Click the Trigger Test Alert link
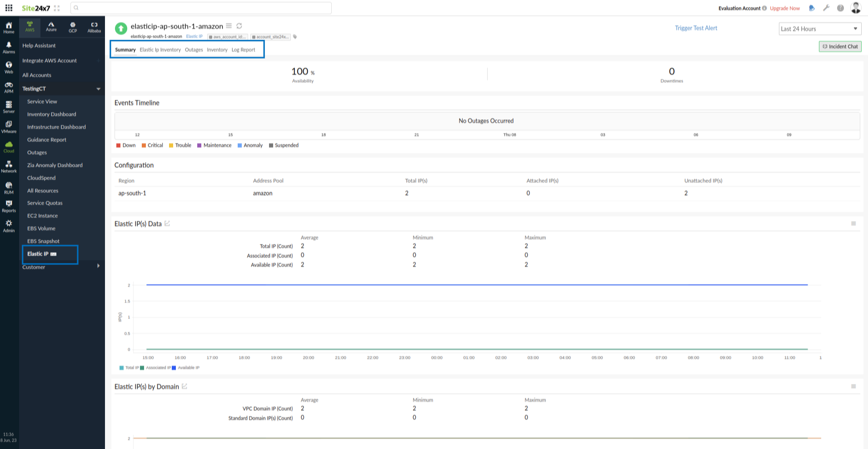The width and height of the screenshot is (868, 449). 696,28
